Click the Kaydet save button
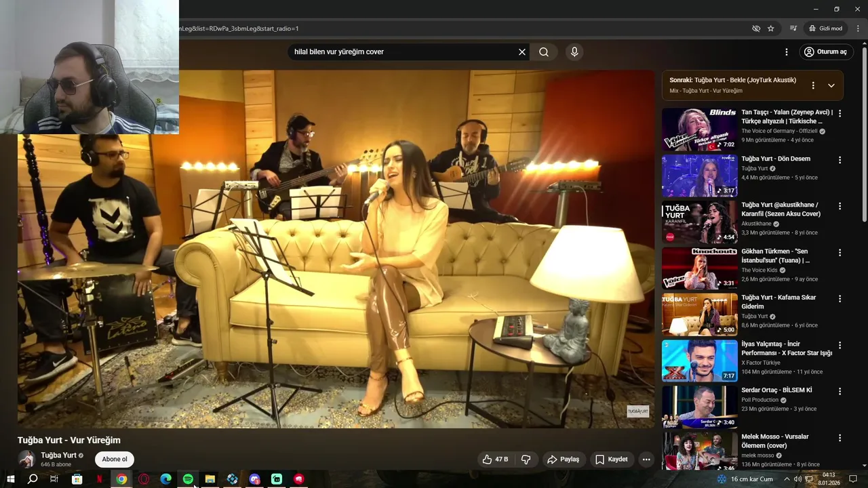Image resolution: width=868 pixels, height=488 pixels. point(612,460)
